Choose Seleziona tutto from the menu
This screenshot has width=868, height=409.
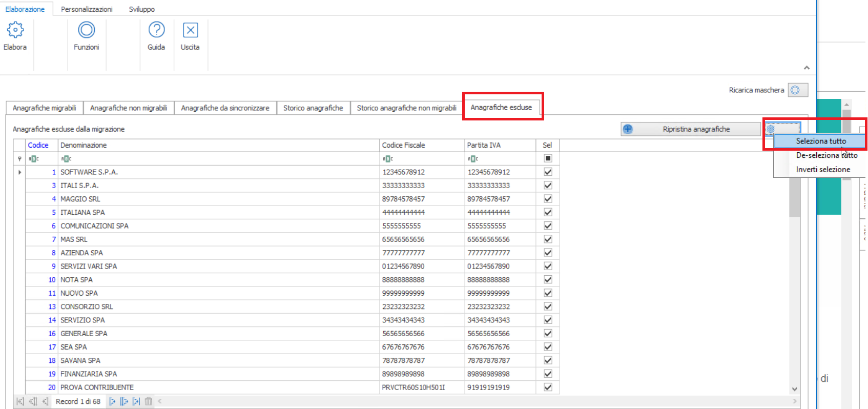821,141
